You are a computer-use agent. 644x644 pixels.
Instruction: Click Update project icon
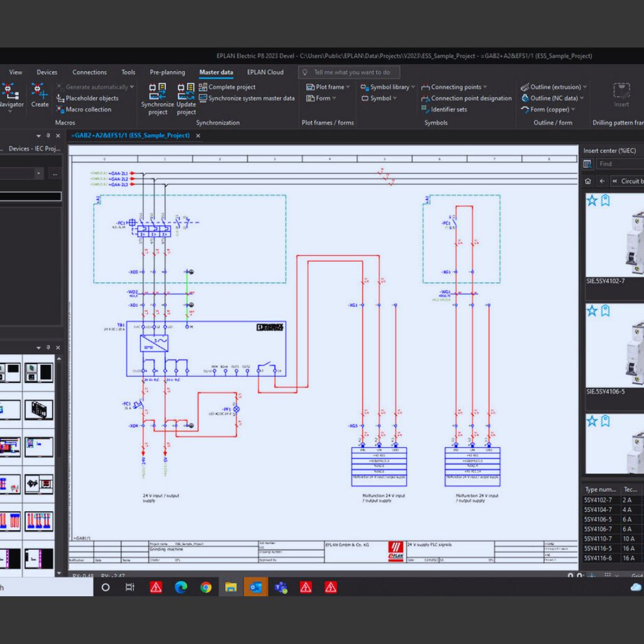point(186,99)
